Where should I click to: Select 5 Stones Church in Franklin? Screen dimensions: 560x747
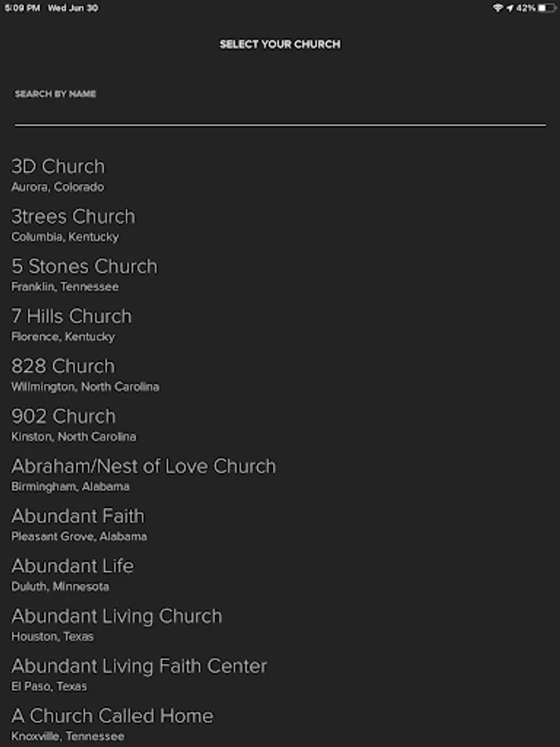point(84,274)
